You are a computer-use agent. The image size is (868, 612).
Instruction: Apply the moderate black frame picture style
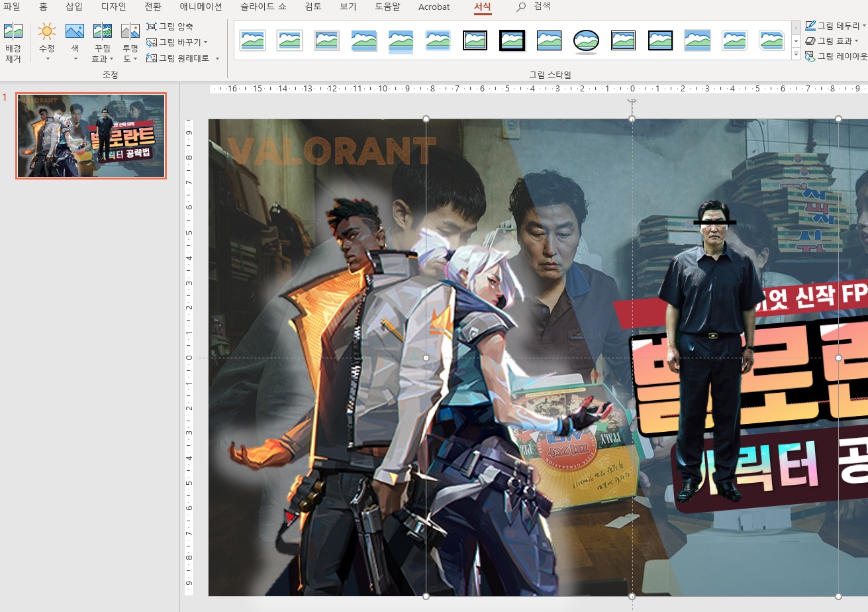pos(660,40)
